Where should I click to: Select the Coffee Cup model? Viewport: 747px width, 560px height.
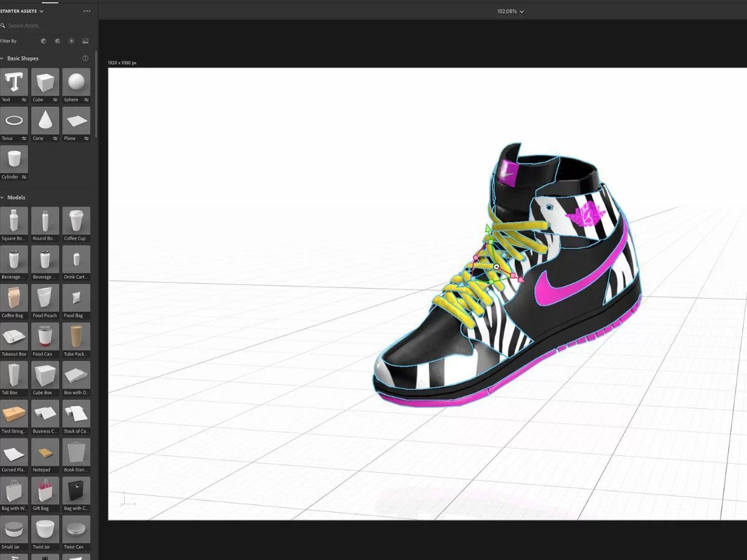(x=76, y=221)
